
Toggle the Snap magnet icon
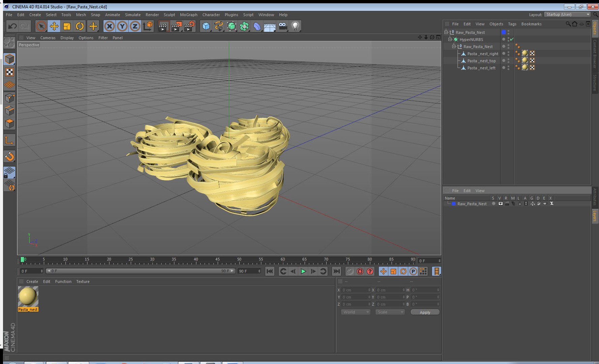[9, 156]
